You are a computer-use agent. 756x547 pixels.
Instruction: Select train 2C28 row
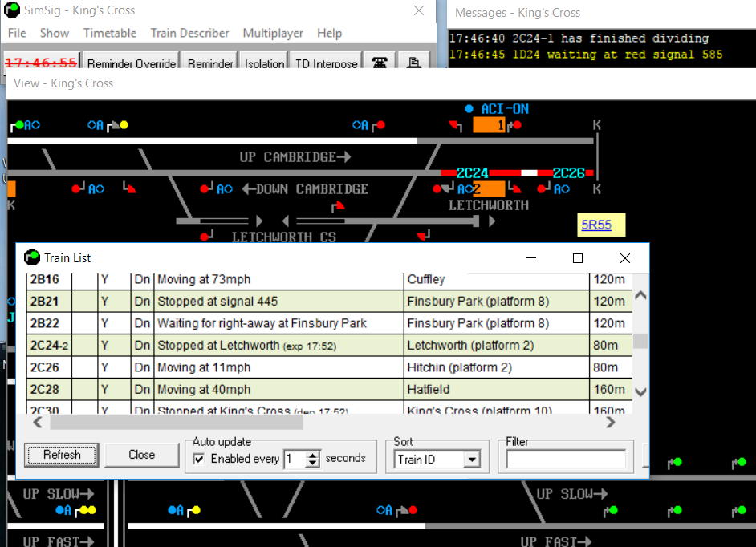[329, 390]
